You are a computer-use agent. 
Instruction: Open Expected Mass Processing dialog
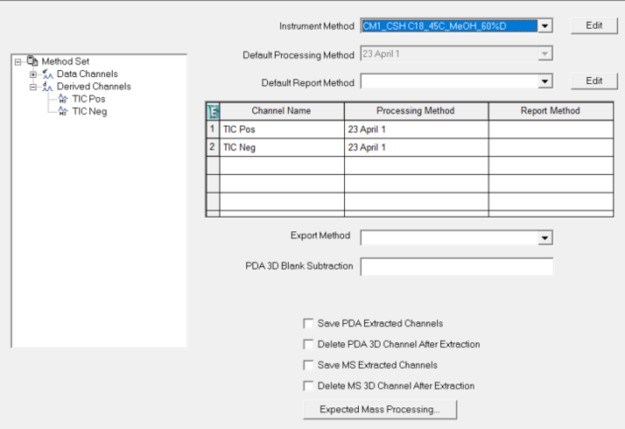pos(380,409)
